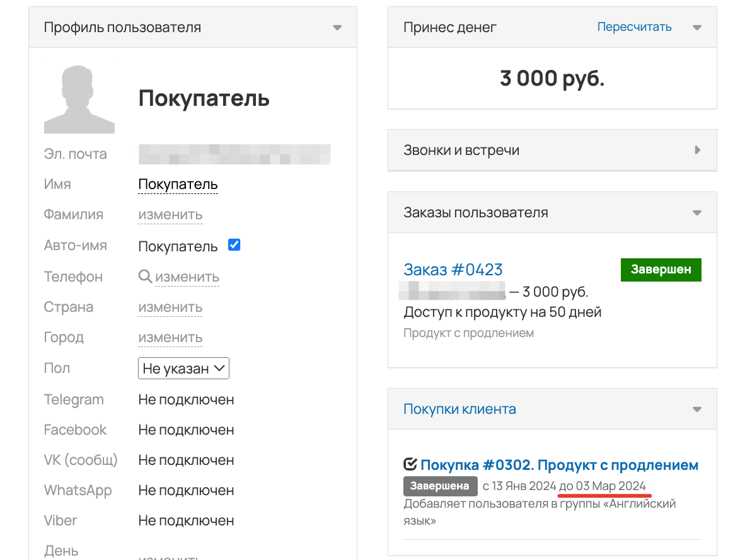Viewport: 745px width, 560px height.
Task: Collapse the Покупки клиента panel arrow
Action: pos(697,409)
